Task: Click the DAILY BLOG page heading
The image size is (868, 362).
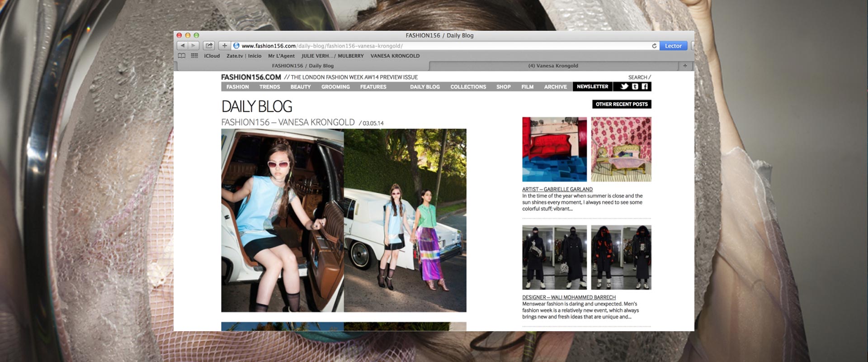Action: pyautogui.click(x=257, y=106)
